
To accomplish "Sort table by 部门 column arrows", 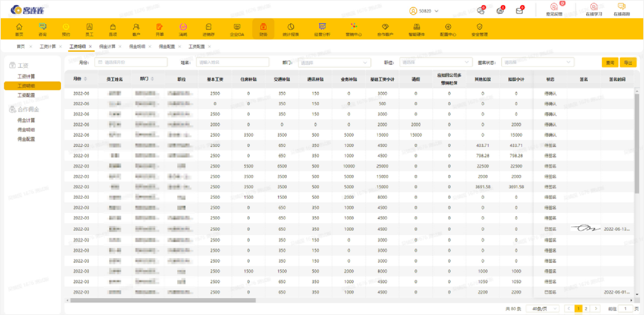I will (x=152, y=79).
